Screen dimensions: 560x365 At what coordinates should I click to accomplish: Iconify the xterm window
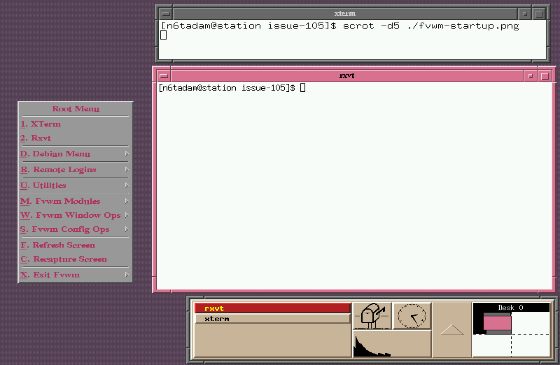pos(525,14)
